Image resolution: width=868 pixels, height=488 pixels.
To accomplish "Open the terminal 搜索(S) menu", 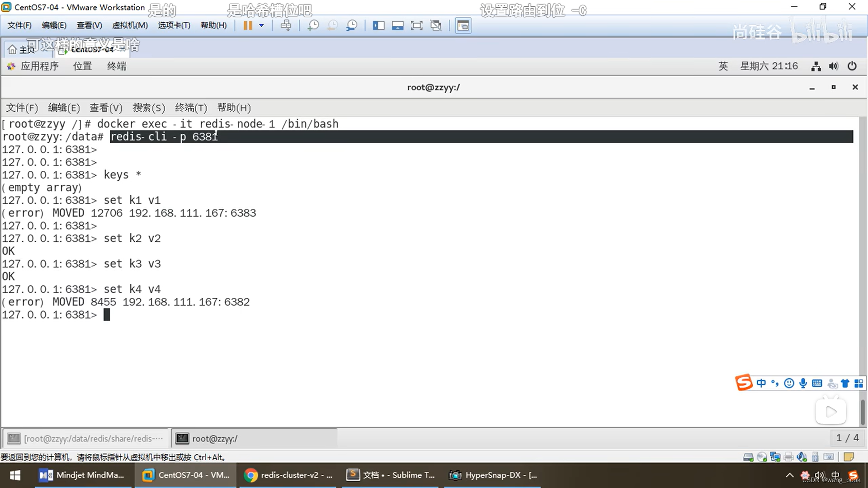I will tap(148, 108).
